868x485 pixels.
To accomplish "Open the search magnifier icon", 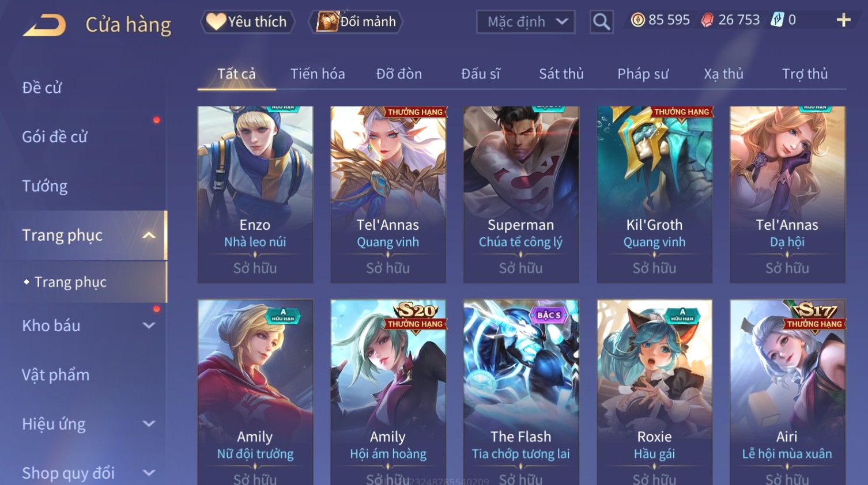I will [x=601, y=22].
